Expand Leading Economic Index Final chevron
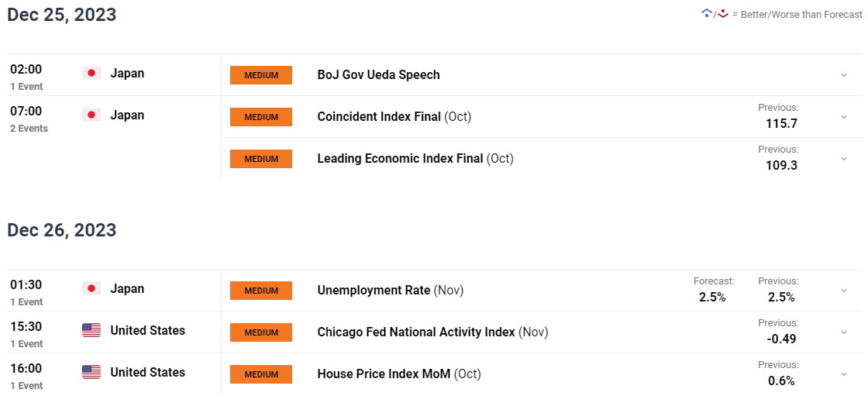 (844, 158)
